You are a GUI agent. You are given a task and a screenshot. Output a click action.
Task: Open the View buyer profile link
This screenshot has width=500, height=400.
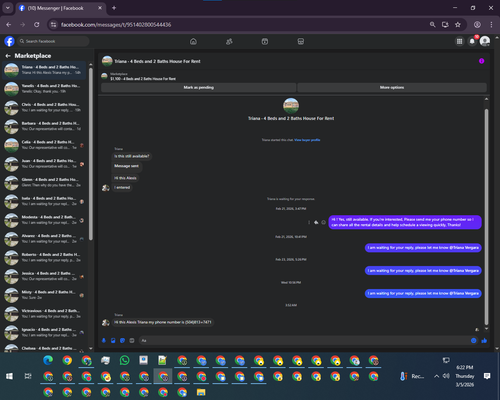click(307, 140)
